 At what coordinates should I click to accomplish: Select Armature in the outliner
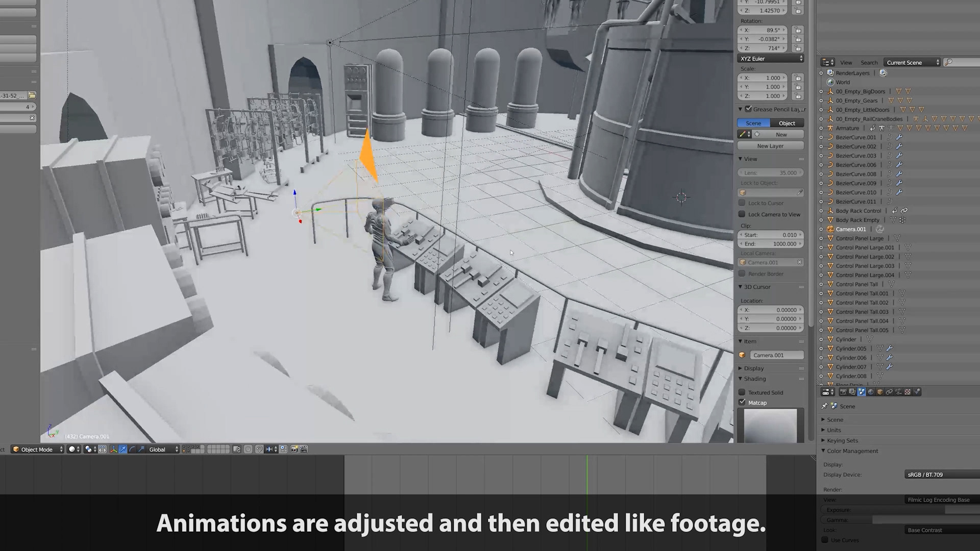pos(847,128)
